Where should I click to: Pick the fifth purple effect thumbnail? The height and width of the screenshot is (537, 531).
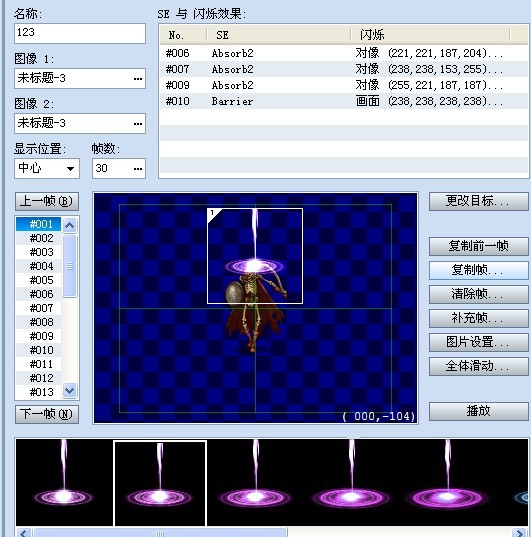pyautogui.click(x=447, y=482)
